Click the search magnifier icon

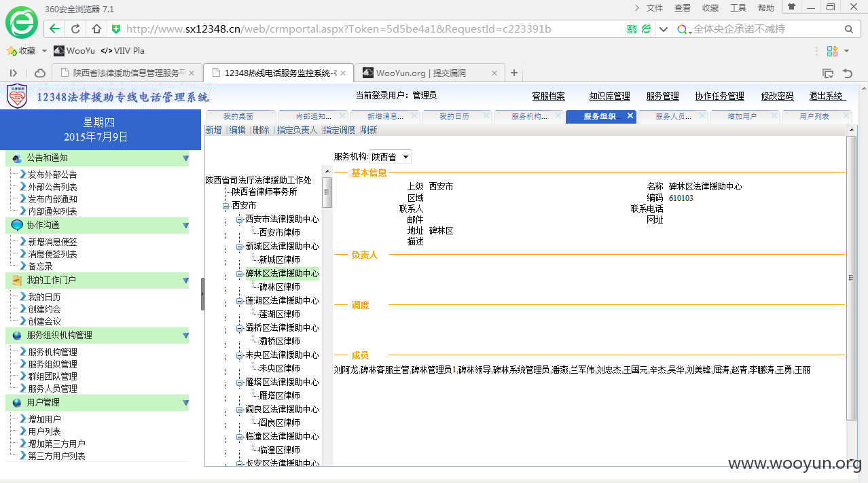coord(848,29)
